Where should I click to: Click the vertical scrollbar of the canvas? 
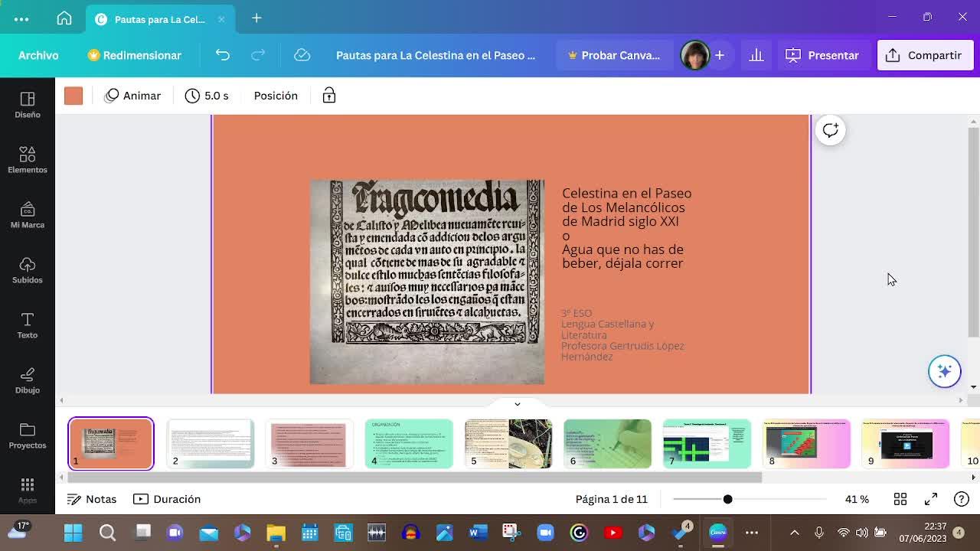[973, 232]
